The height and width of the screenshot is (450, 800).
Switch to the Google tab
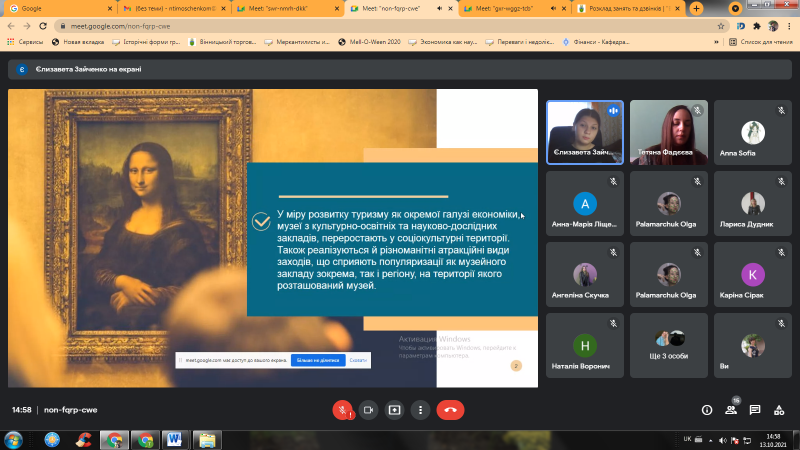tap(60, 9)
